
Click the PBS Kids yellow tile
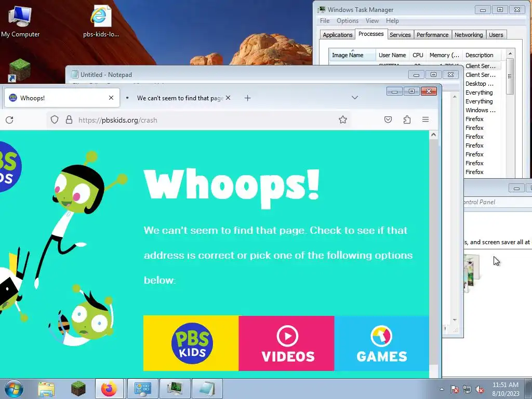click(x=191, y=343)
